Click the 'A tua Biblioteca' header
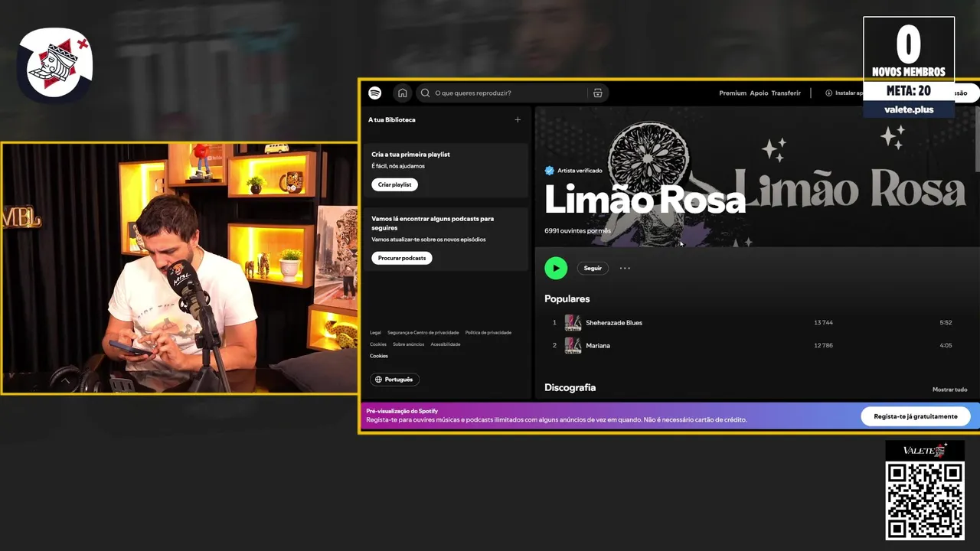This screenshot has width=980, height=551. pos(392,119)
